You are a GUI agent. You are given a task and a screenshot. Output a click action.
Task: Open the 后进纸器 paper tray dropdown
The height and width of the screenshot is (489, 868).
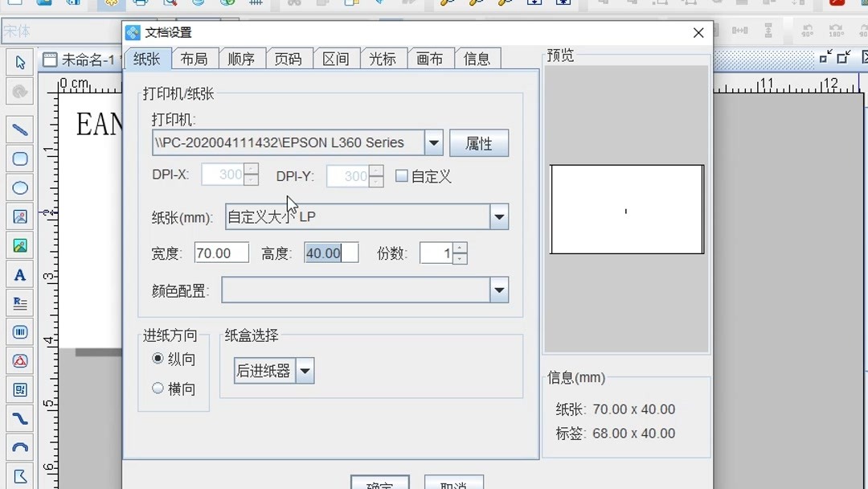pyautogui.click(x=305, y=371)
